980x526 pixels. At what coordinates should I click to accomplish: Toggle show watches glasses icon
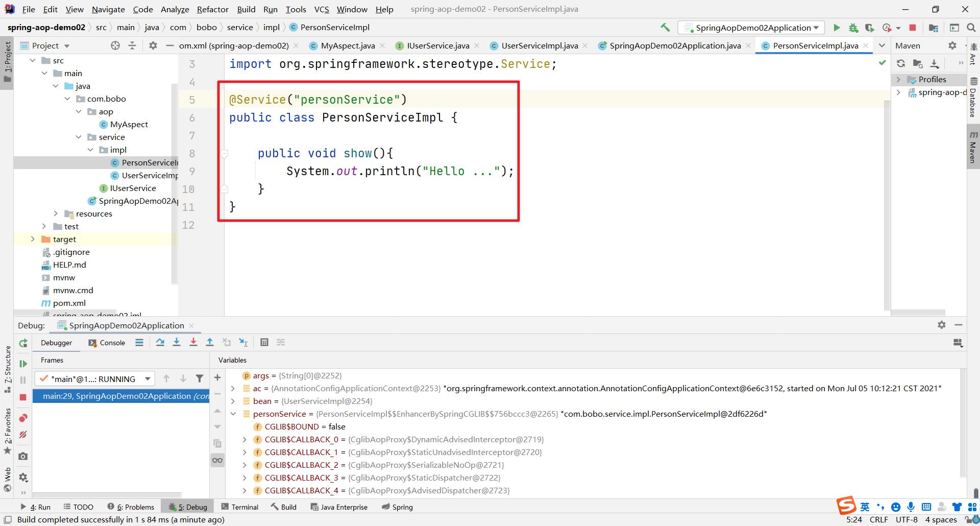[217, 460]
